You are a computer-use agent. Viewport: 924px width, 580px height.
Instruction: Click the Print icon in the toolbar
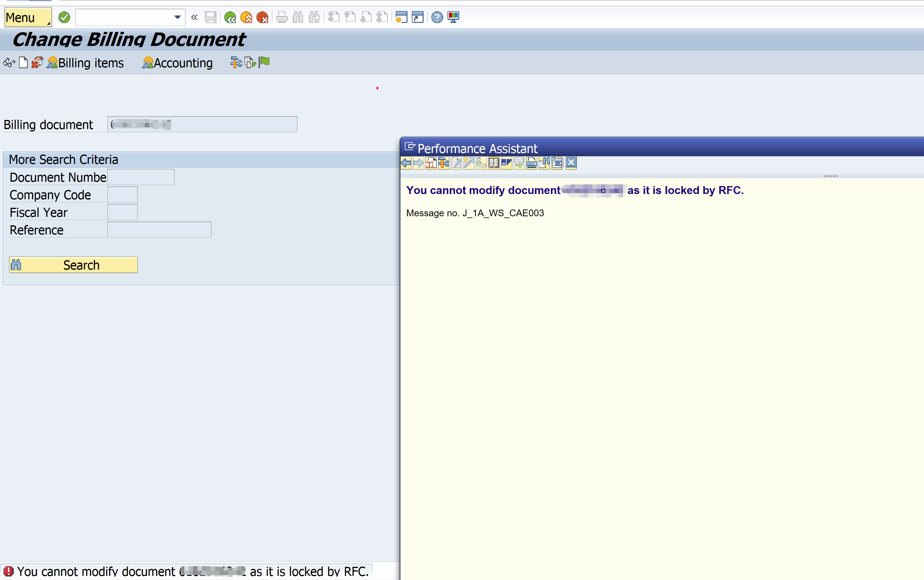[282, 17]
